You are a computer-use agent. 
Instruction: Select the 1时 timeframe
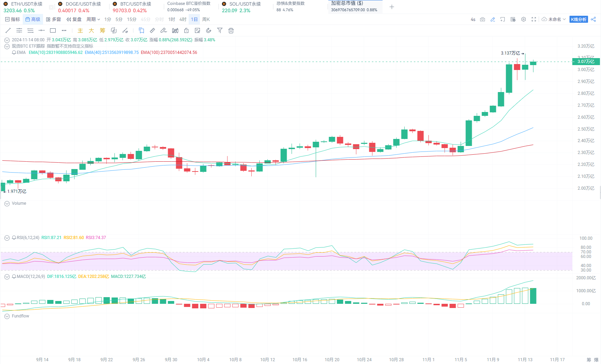pyautogui.click(x=172, y=19)
